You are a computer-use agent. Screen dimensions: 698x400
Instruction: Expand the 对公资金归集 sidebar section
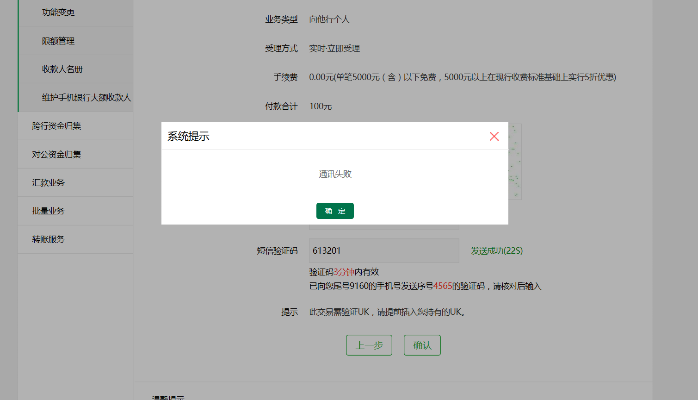tap(57, 154)
